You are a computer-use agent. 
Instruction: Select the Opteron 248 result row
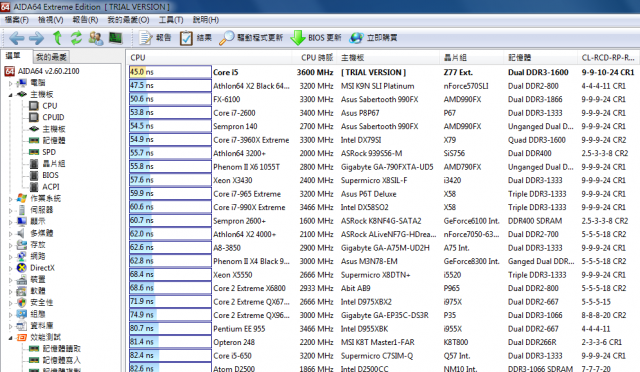pyautogui.click(x=384, y=342)
